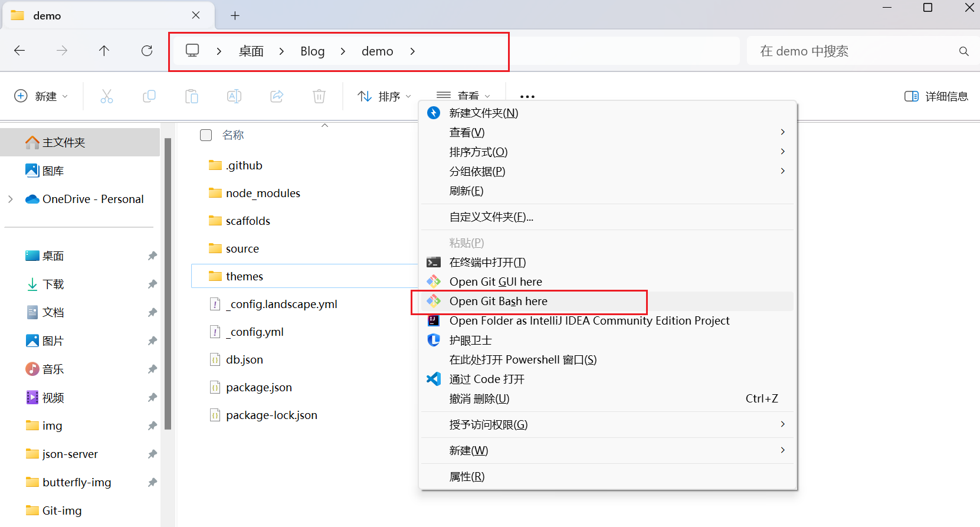Choose 通过 Code 打开 from the context menu
Viewport: 980px width, 527px height.
pos(487,379)
